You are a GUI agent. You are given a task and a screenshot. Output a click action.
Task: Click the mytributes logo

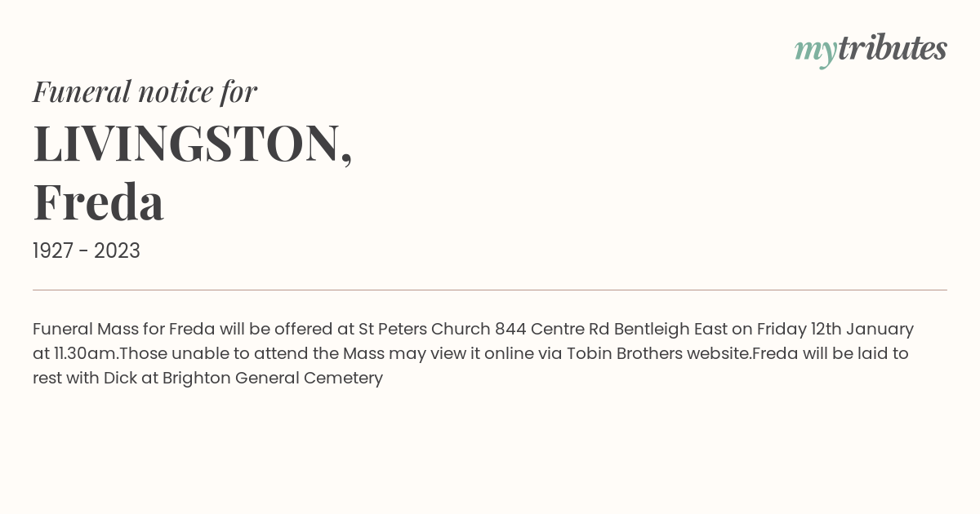click(871, 49)
